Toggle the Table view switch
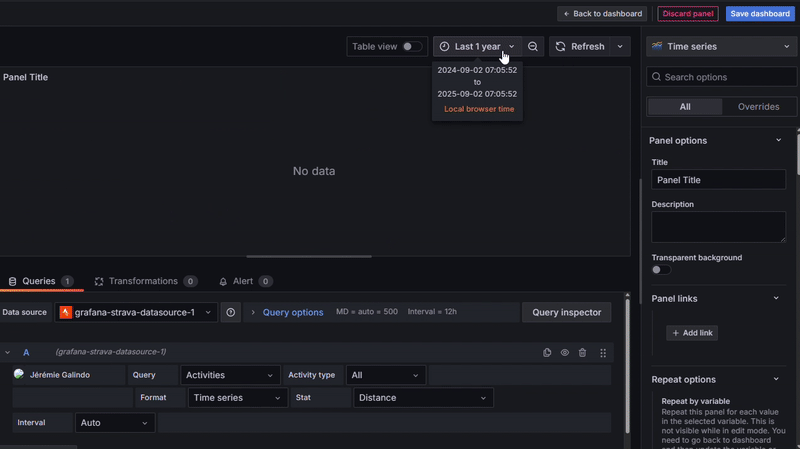This screenshot has width=800, height=449. (x=412, y=46)
